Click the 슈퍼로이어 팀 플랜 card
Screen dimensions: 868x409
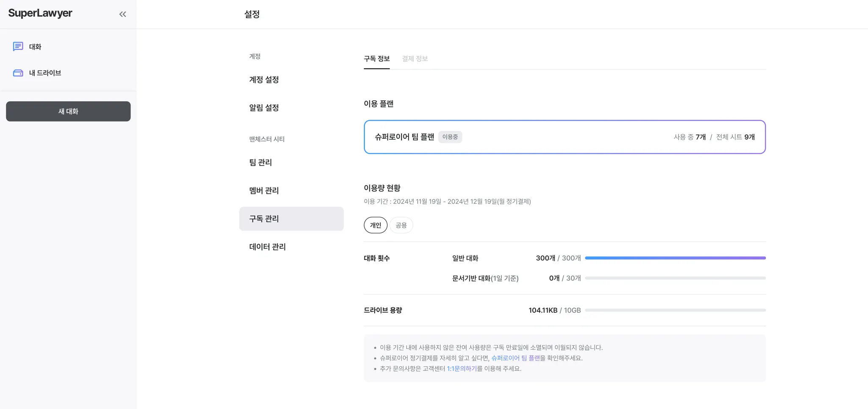click(x=564, y=137)
